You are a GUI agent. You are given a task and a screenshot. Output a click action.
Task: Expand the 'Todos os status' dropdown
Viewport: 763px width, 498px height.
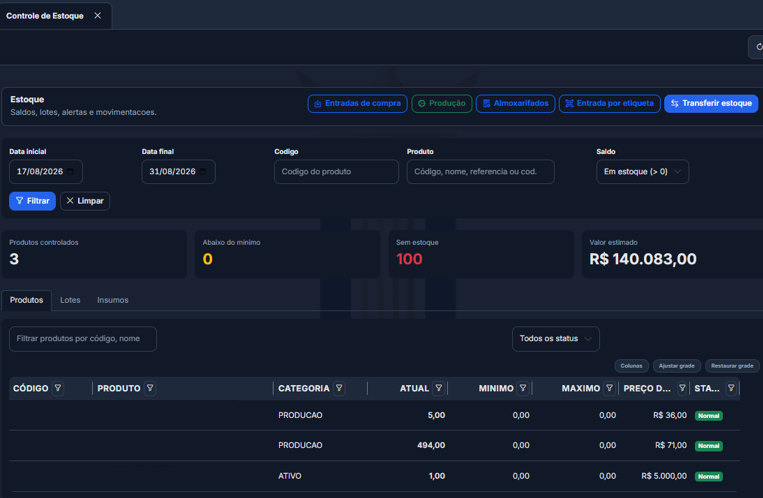(556, 339)
